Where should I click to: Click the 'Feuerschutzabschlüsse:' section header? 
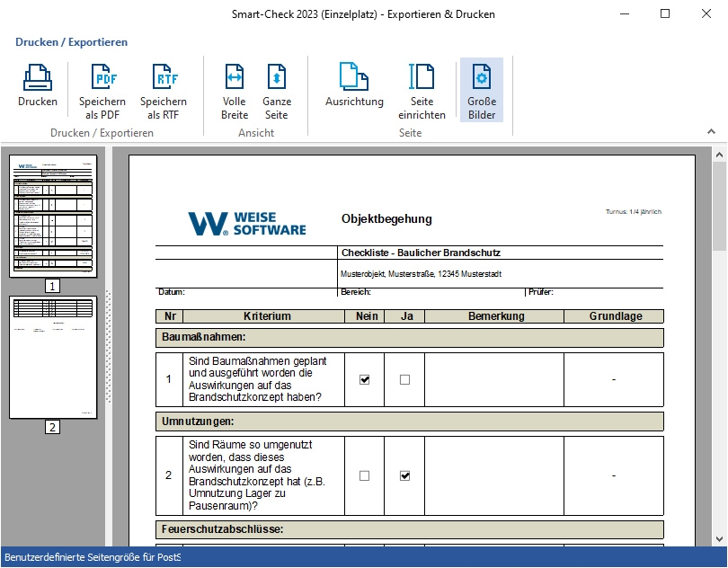(410, 529)
